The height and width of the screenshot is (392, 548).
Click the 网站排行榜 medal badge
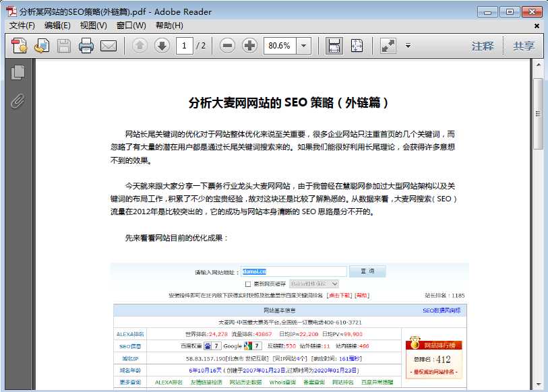tap(433, 344)
